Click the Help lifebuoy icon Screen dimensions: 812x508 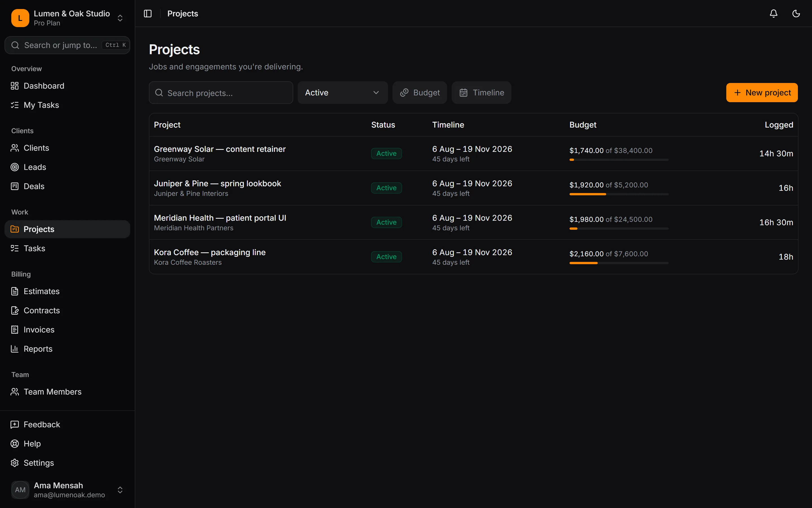click(15, 443)
